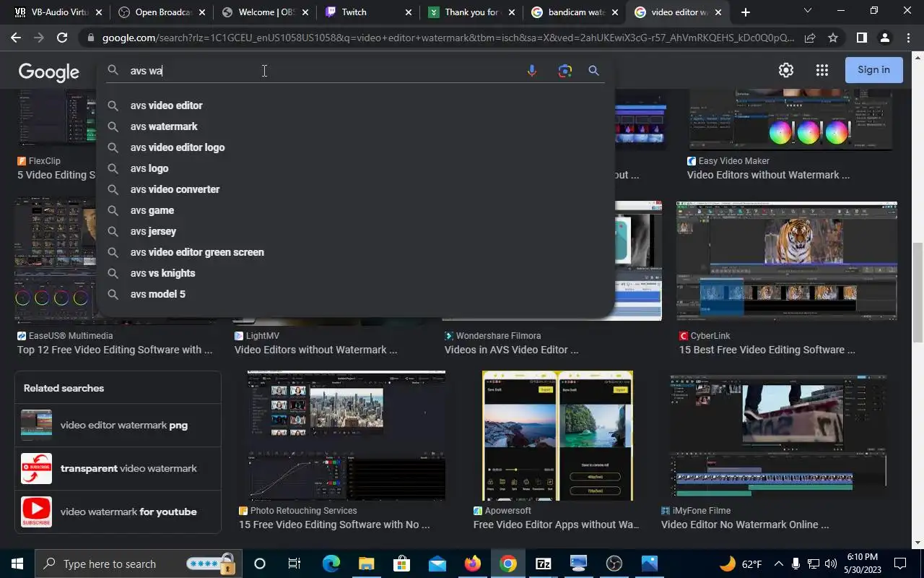Viewport: 924px width, 578px height.
Task: Select suggestion avs jersey
Action: tap(355, 231)
